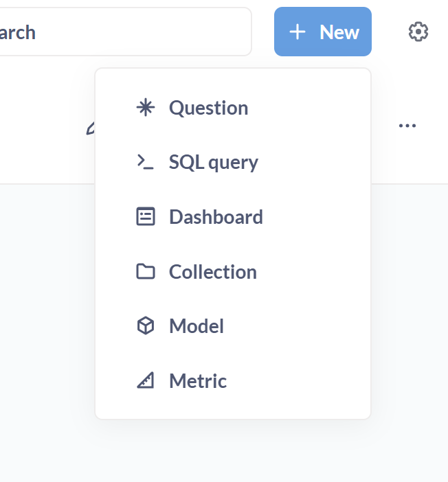Select the Model menu entry

click(x=197, y=326)
